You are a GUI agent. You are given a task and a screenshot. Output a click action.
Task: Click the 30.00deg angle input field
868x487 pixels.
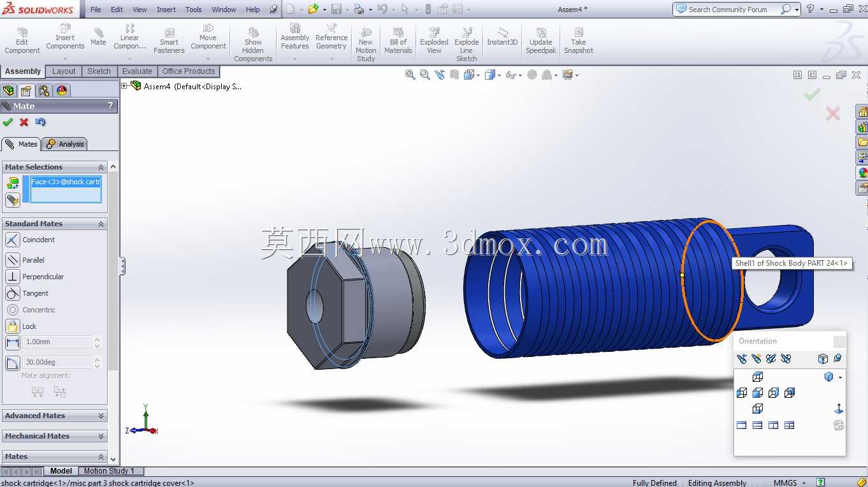pyautogui.click(x=57, y=363)
